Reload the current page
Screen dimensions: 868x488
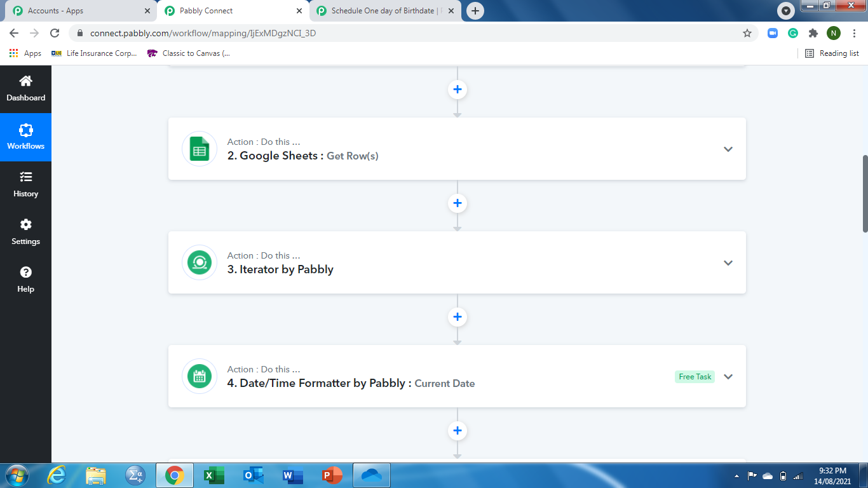(x=55, y=33)
